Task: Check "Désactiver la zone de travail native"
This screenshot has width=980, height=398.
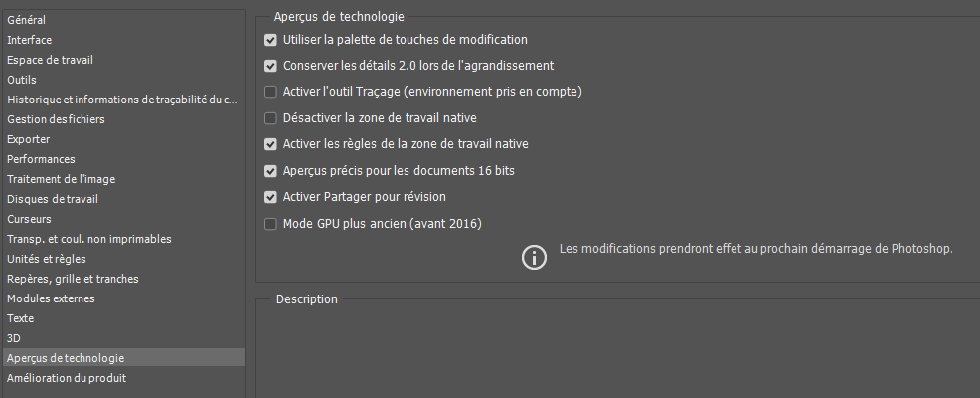Action: click(271, 118)
